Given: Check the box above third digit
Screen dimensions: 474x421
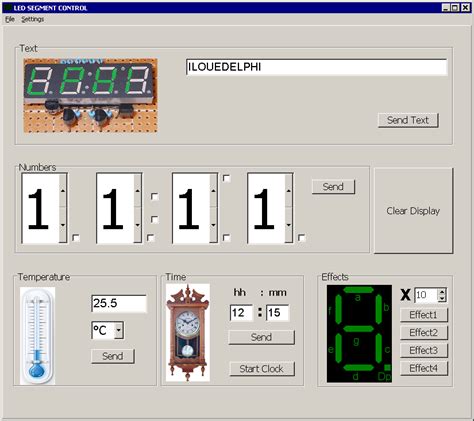Looking at the screenshot, I should 226,178.
